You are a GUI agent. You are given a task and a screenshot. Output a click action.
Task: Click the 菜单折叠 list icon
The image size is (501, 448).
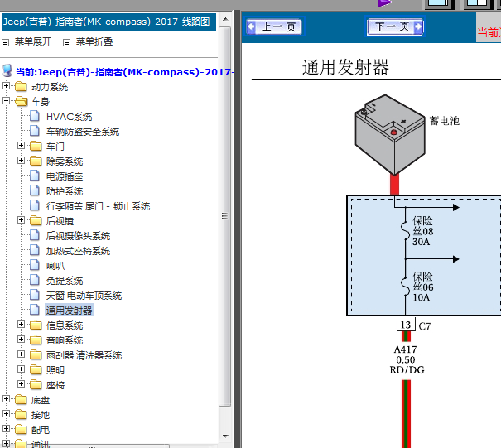[66, 42]
